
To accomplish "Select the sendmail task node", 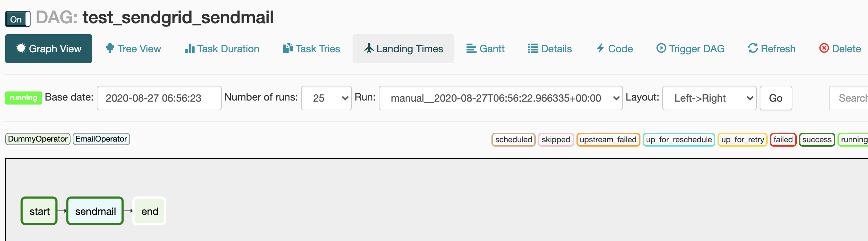I will pyautogui.click(x=94, y=211).
